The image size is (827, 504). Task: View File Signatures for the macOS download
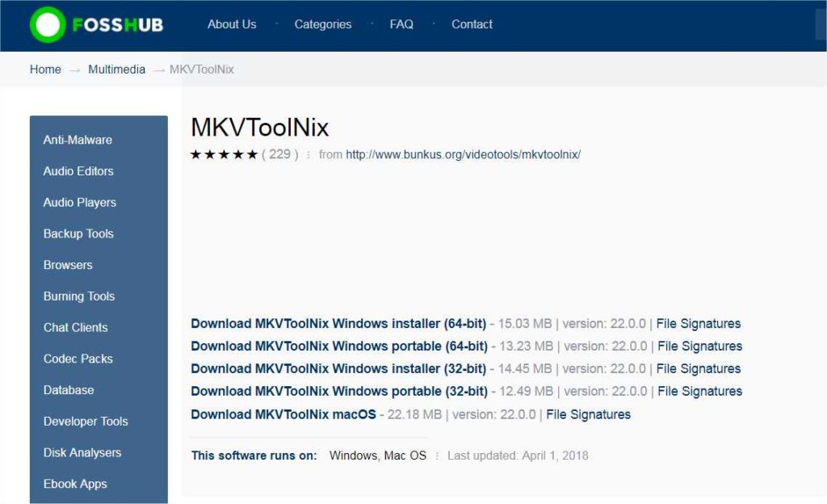point(587,414)
